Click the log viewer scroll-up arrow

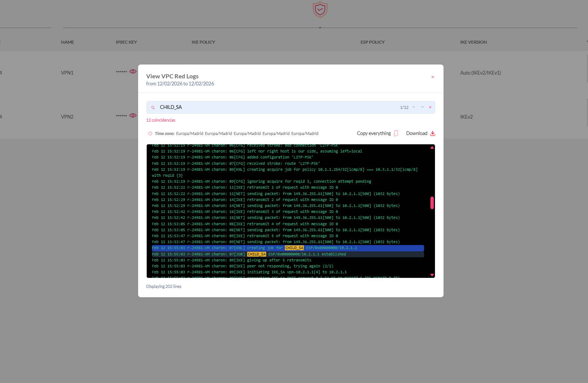point(432,148)
